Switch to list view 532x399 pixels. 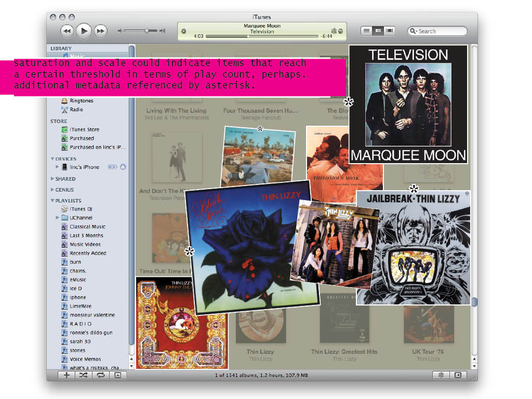(x=366, y=31)
